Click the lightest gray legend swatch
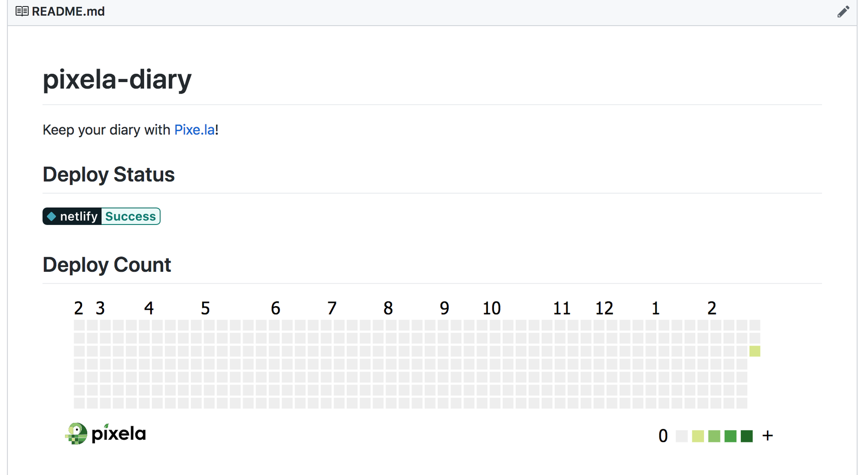 click(682, 436)
